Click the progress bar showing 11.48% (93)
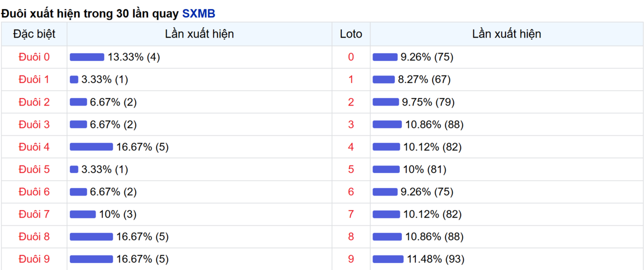 click(388, 259)
